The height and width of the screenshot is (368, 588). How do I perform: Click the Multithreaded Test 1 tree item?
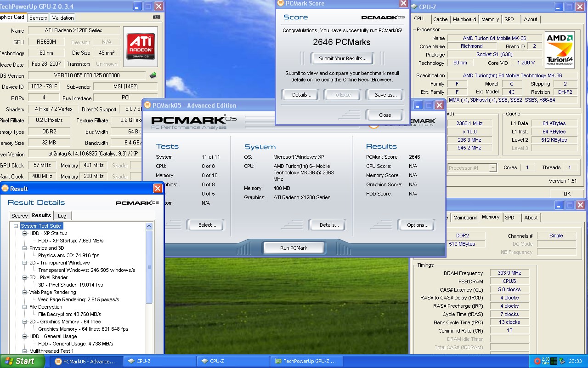[51, 351]
